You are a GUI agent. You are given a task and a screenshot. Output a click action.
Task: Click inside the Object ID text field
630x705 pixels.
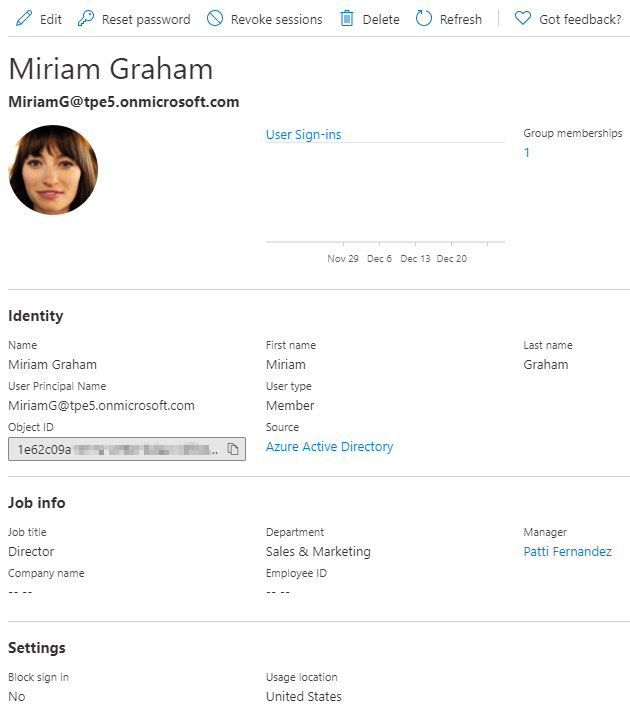115,450
